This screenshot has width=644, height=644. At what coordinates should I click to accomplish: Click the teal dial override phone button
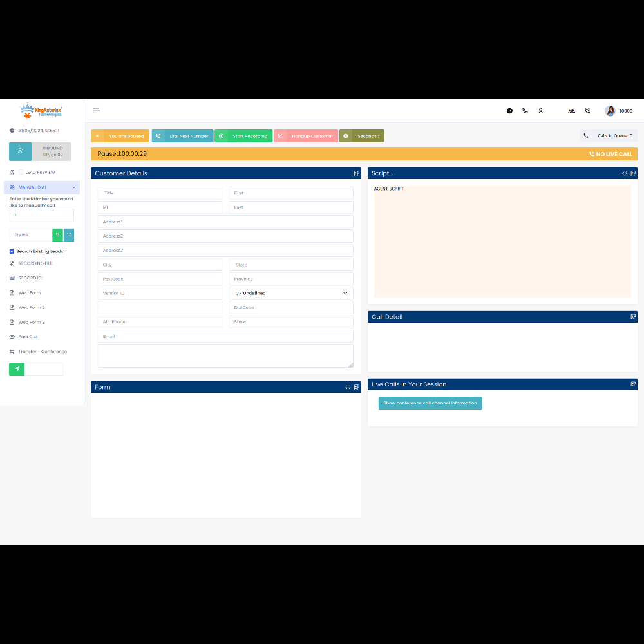tap(69, 235)
